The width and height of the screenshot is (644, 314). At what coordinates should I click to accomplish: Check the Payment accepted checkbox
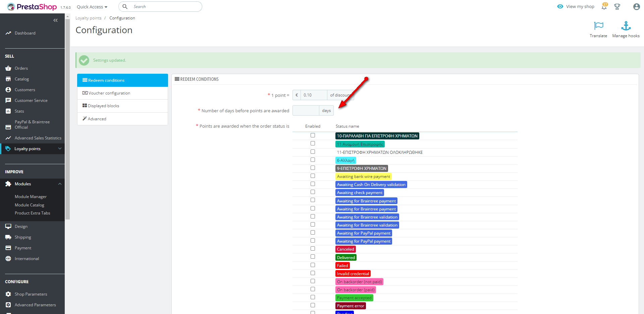[x=313, y=297]
